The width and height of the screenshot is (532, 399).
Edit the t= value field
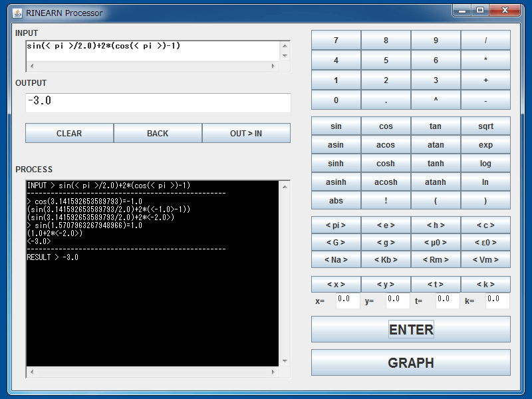click(448, 301)
